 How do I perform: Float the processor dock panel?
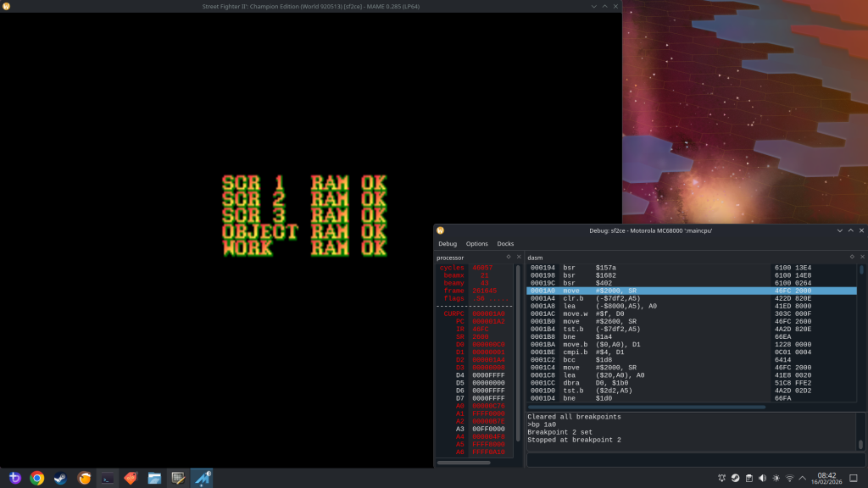coord(508,257)
